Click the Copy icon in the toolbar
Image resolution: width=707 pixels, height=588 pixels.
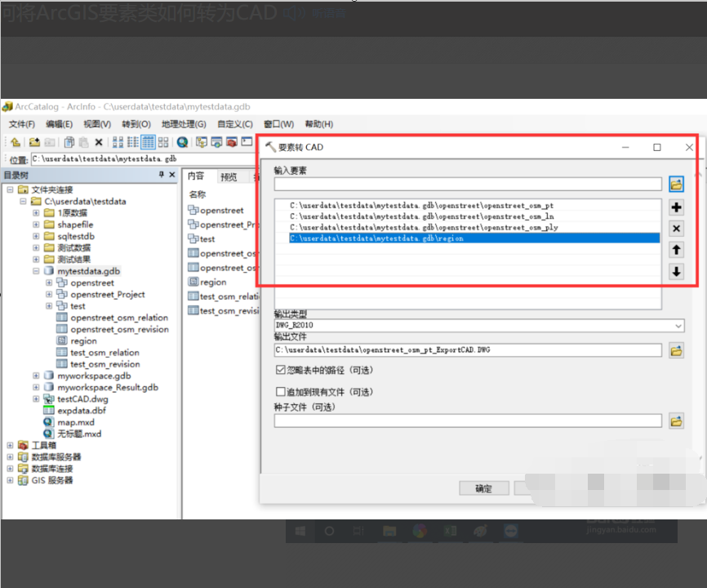[x=69, y=142]
